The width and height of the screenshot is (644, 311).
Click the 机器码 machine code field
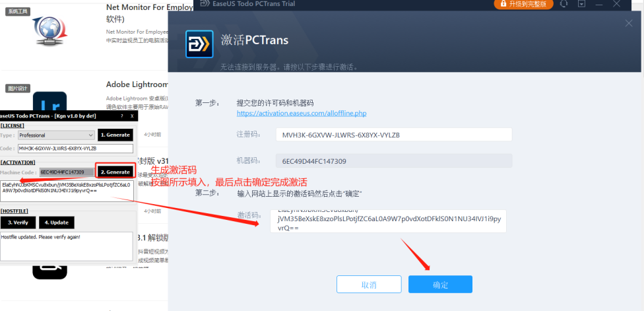pyautogui.click(x=394, y=161)
